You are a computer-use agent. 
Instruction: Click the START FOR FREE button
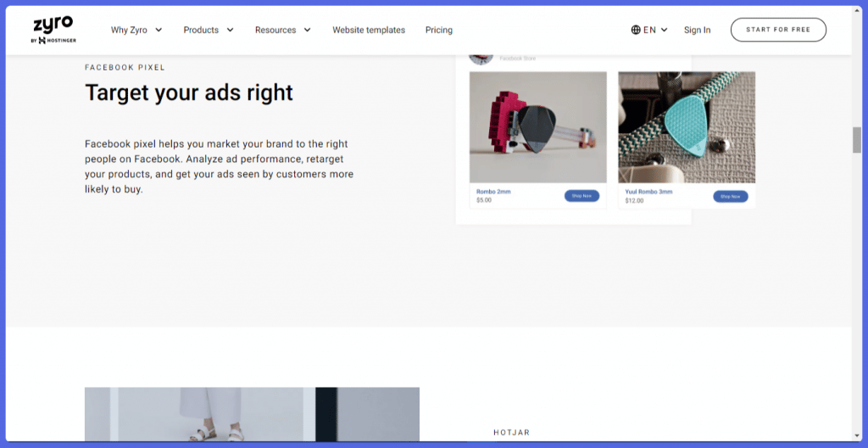click(x=778, y=30)
